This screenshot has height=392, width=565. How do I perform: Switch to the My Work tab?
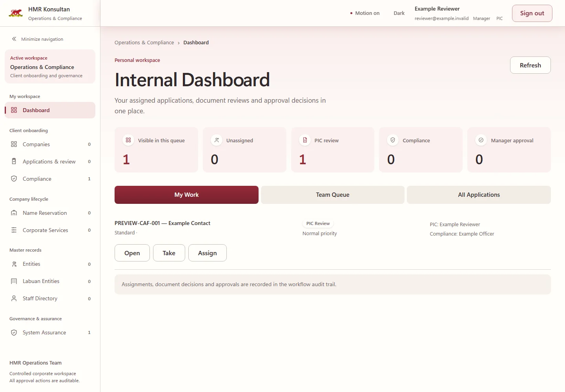(186, 195)
